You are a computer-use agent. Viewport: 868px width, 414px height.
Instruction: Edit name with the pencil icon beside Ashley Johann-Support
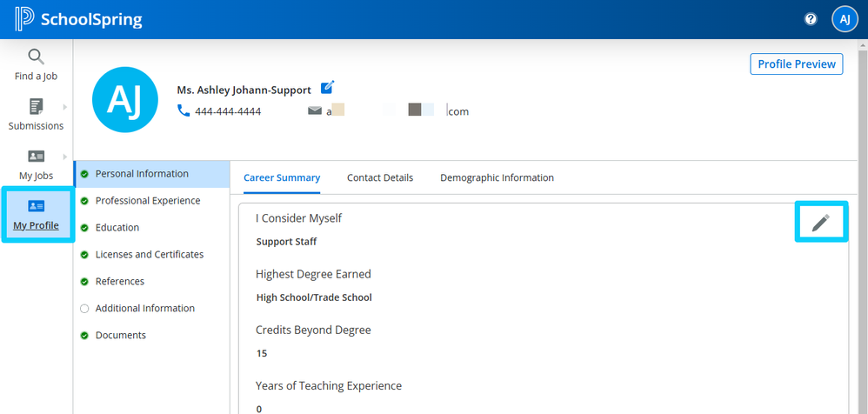(x=327, y=87)
